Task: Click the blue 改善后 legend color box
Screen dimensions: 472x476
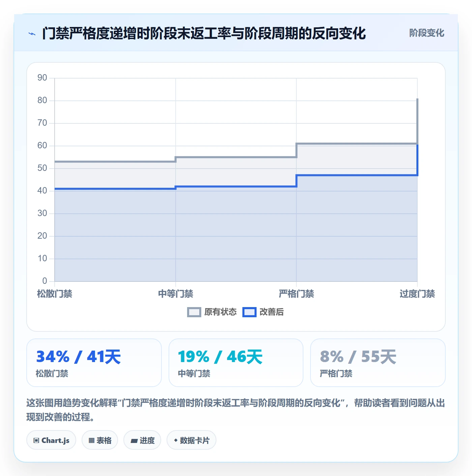Action: click(249, 312)
